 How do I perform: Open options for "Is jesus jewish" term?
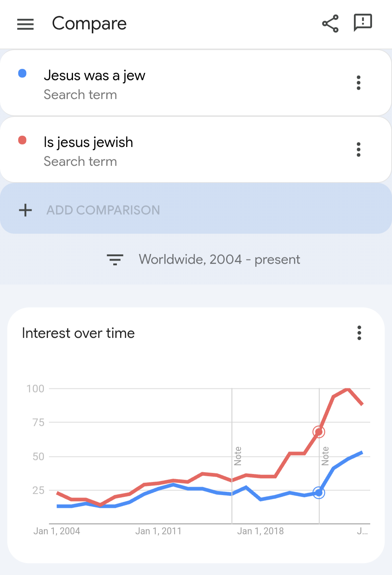click(359, 150)
